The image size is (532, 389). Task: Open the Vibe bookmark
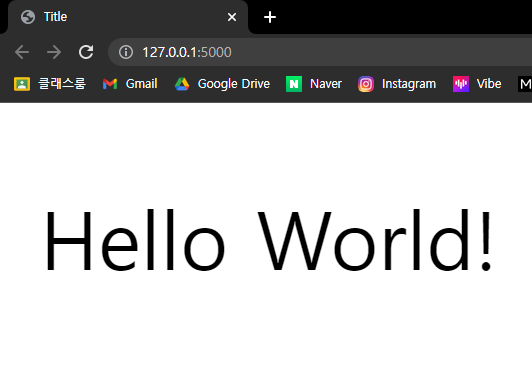pos(477,84)
